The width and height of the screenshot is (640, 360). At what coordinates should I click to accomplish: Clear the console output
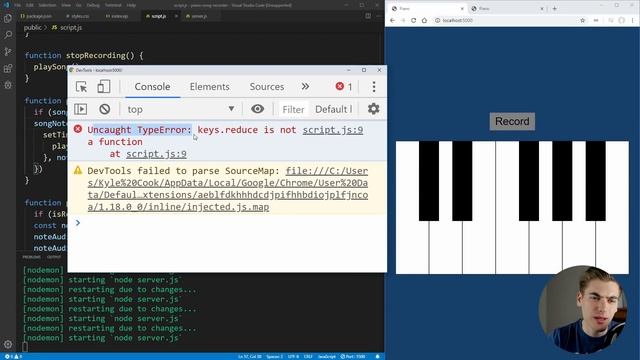104,109
